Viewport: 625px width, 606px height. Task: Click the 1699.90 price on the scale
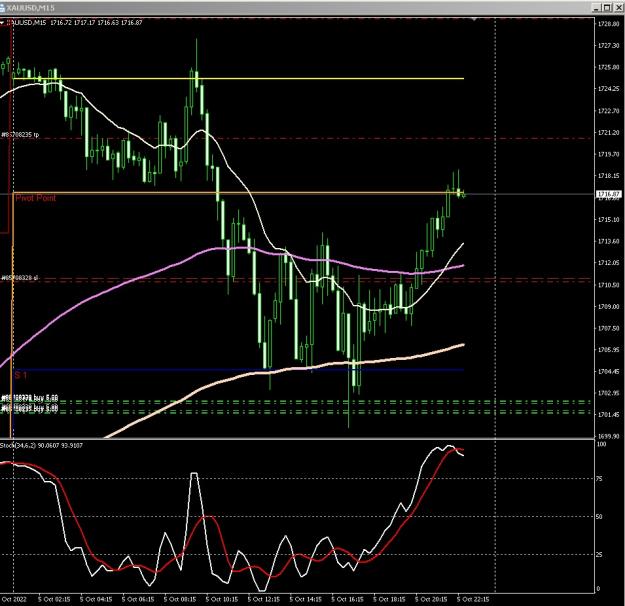click(x=609, y=437)
